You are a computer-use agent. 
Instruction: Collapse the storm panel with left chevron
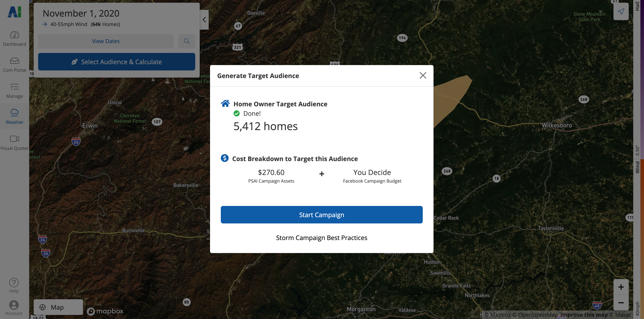click(204, 20)
